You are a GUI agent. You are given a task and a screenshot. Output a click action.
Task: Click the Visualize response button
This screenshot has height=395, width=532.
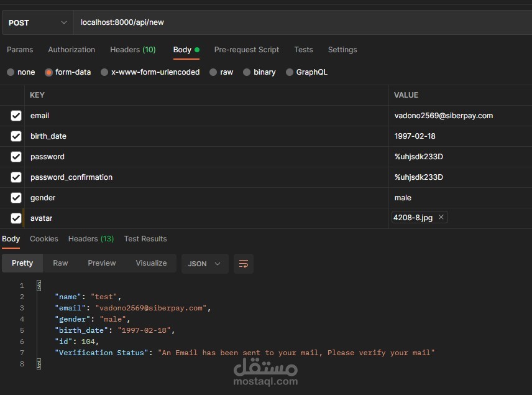pos(151,263)
